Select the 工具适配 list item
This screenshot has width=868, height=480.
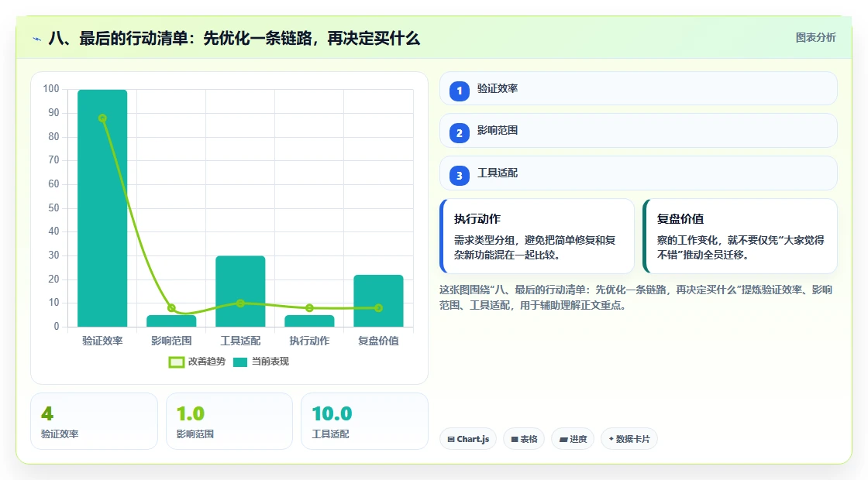(639, 173)
